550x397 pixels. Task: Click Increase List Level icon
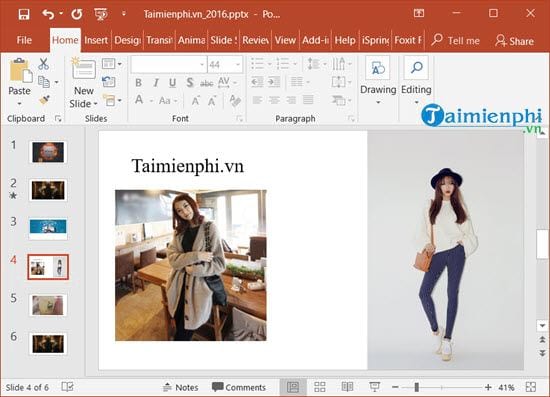(x=274, y=82)
